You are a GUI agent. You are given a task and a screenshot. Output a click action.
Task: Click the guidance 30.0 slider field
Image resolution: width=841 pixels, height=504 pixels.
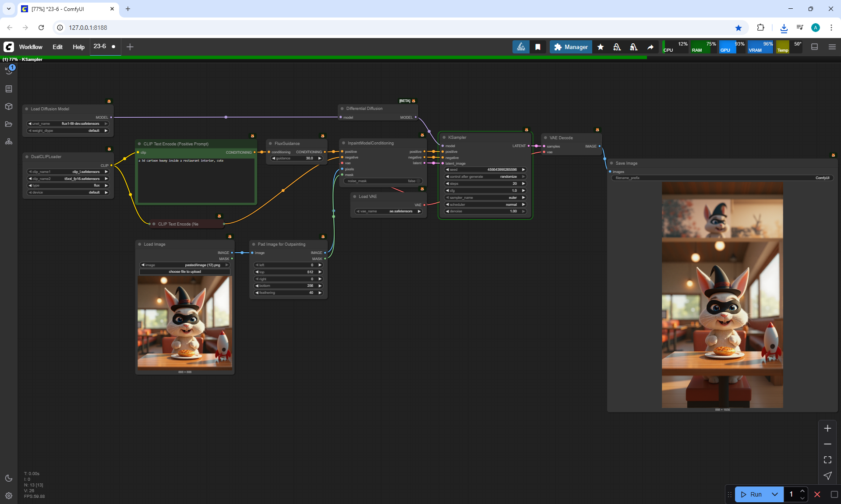297,159
